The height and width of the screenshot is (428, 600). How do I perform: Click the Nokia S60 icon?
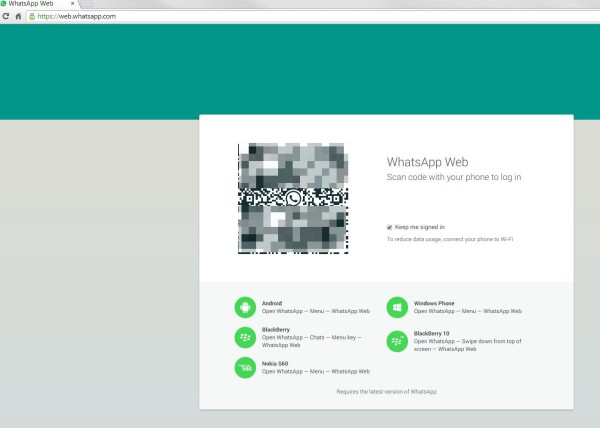click(x=245, y=368)
